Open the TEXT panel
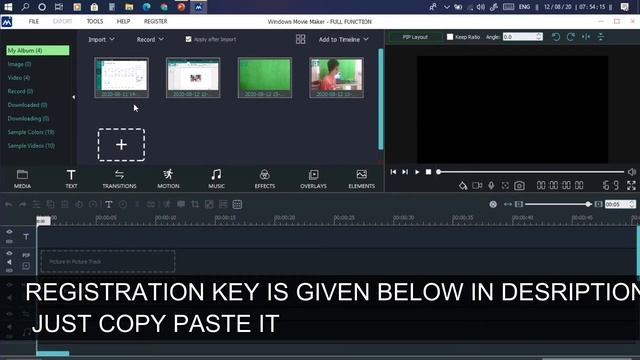640x360 pixels. (x=71, y=179)
